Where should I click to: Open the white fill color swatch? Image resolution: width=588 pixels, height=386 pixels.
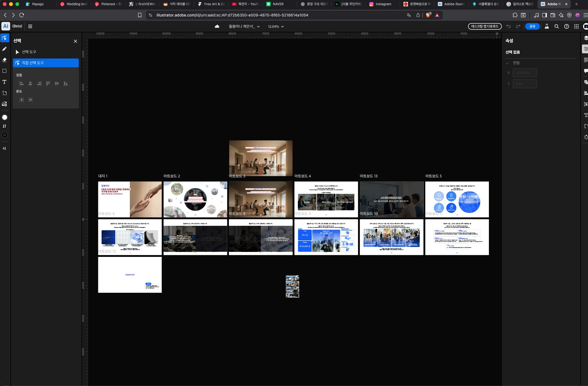pos(4,117)
